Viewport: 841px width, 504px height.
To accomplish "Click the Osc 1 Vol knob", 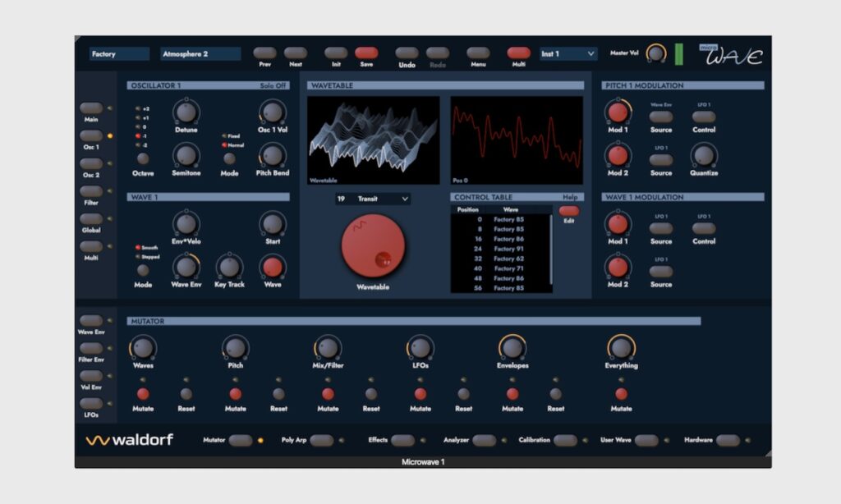I will [273, 112].
